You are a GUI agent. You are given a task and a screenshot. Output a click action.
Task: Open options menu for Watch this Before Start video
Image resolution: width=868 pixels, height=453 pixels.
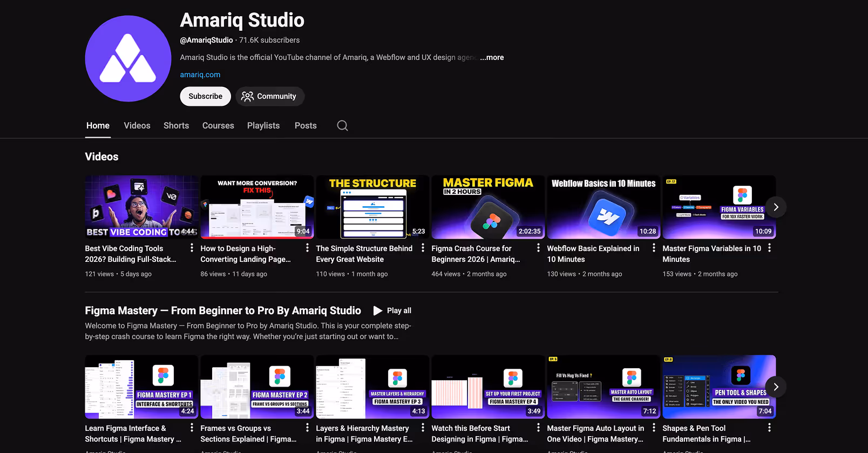538,428
